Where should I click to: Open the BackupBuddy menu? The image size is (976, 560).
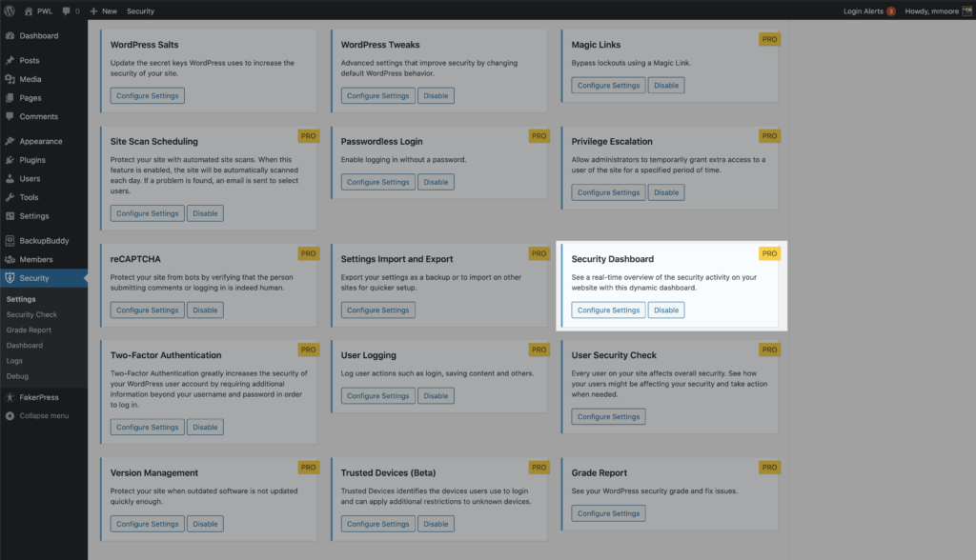[44, 241]
